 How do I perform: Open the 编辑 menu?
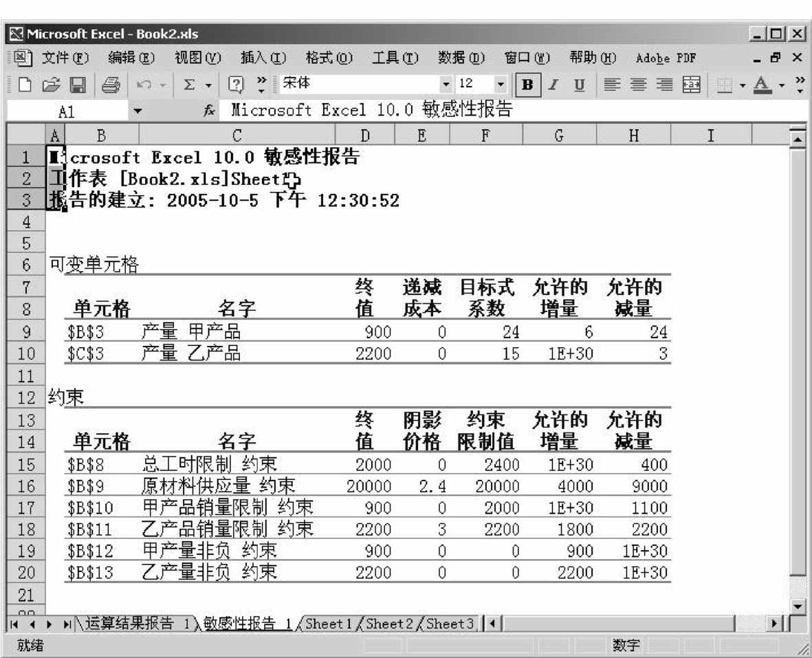point(131,58)
